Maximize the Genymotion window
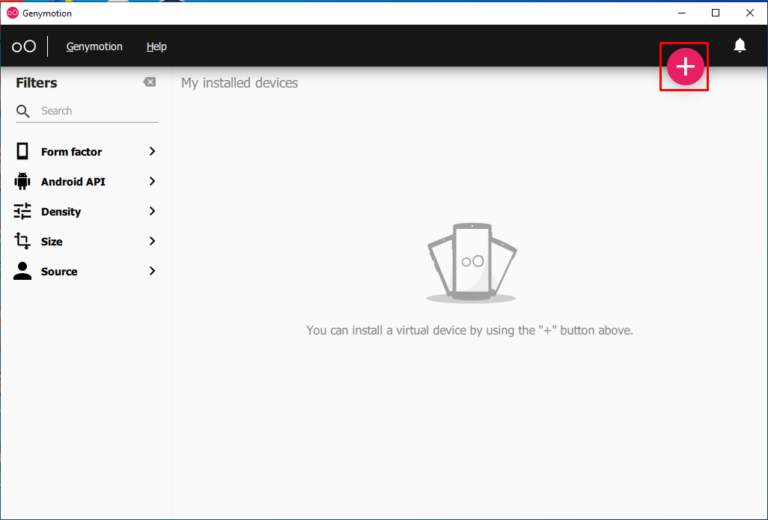 (x=716, y=13)
